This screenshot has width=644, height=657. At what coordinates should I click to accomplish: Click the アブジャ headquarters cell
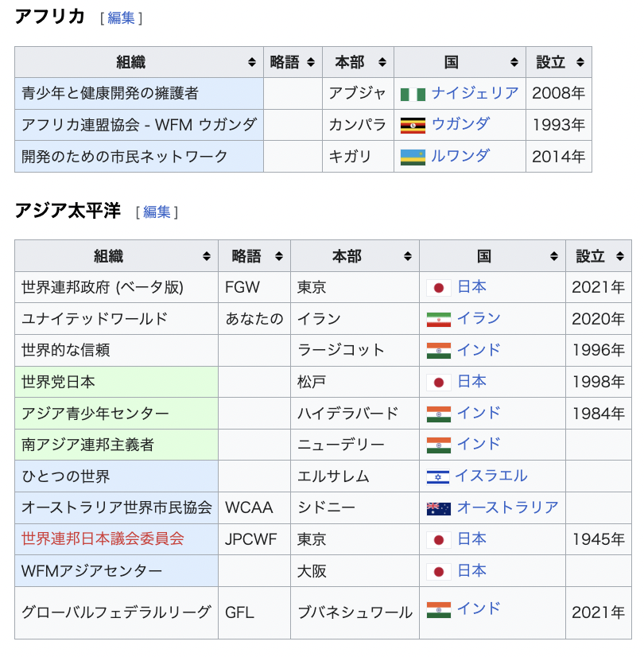[358, 93]
